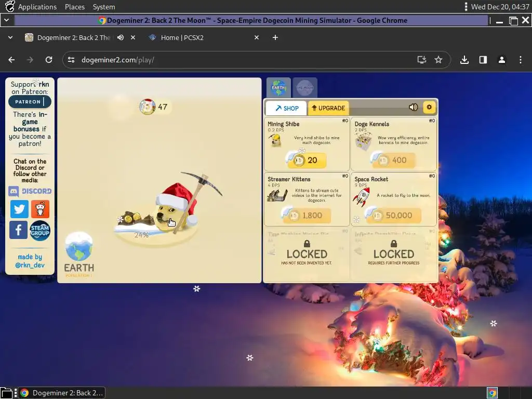Open Chrome's three-dot menu

[x=521, y=60]
